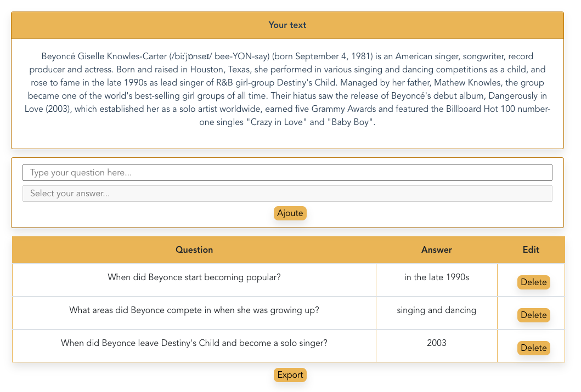Click the Export button
The image size is (581, 392).
click(290, 375)
